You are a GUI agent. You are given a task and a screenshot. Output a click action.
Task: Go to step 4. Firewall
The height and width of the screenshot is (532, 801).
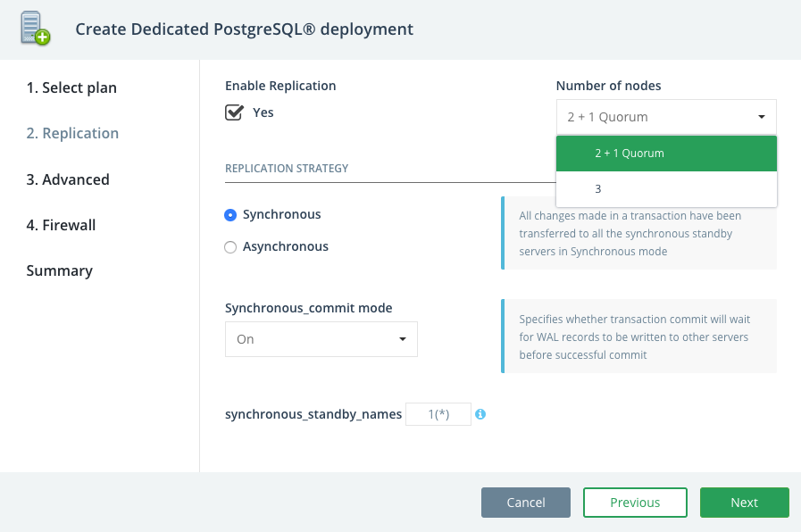tap(61, 225)
